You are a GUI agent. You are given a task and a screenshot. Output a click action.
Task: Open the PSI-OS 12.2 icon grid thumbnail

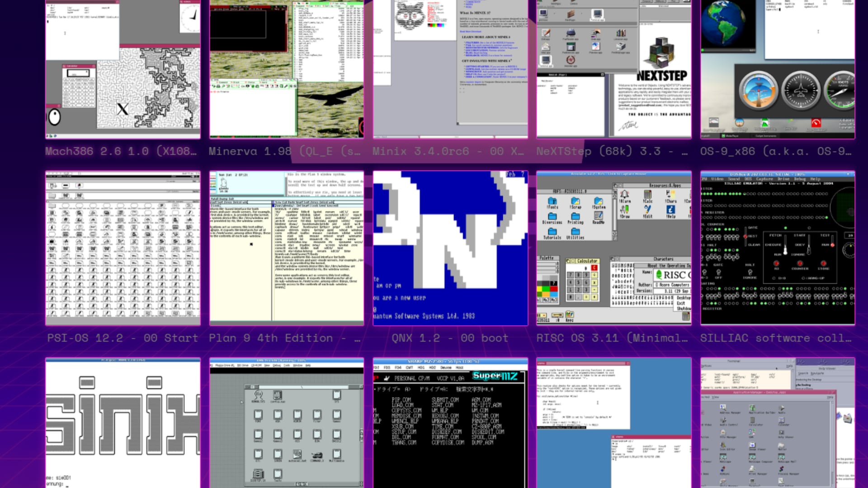123,248
